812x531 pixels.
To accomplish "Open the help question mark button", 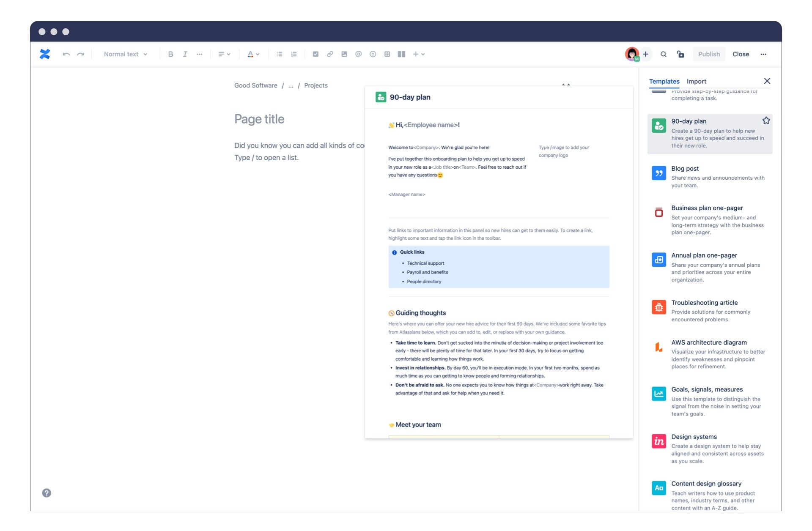I will pyautogui.click(x=47, y=493).
